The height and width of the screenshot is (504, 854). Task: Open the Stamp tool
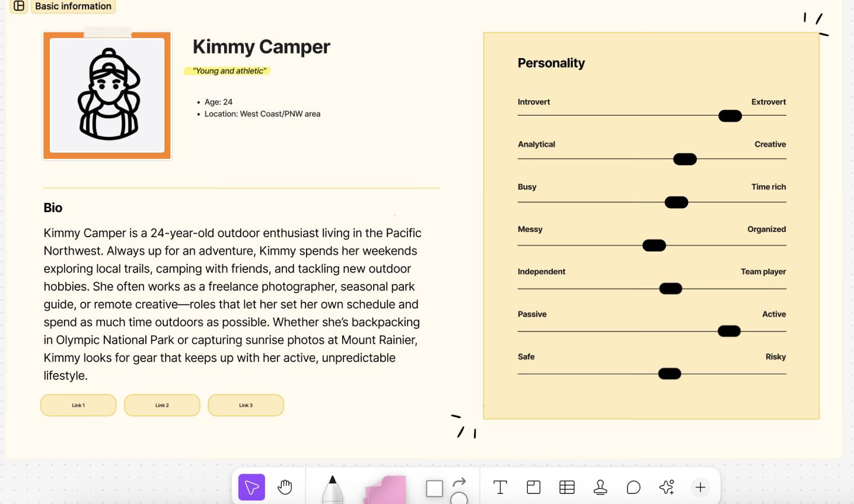[601, 487]
